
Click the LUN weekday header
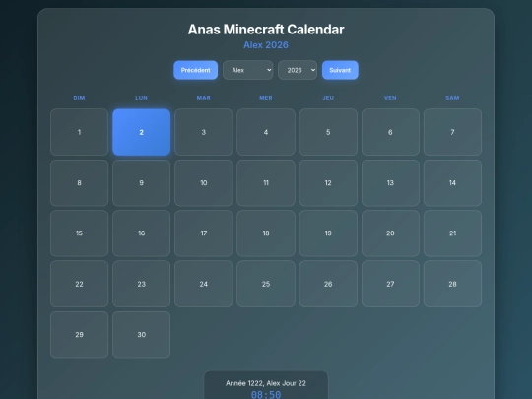(142, 98)
